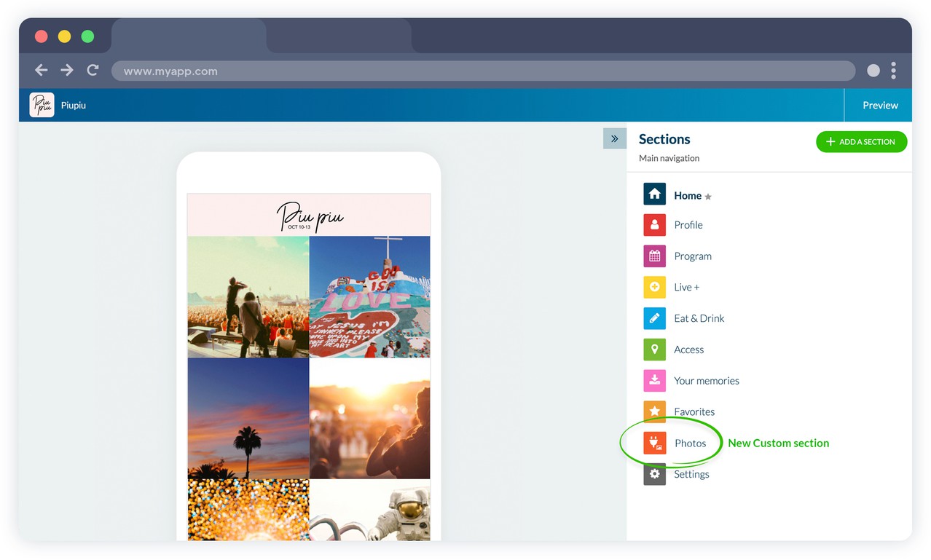The width and height of the screenshot is (931, 560).
Task: Click the Profile section person icon
Action: pos(654,225)
